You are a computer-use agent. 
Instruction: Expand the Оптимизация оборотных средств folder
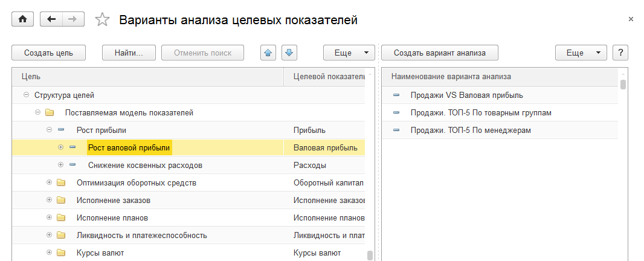49,182
